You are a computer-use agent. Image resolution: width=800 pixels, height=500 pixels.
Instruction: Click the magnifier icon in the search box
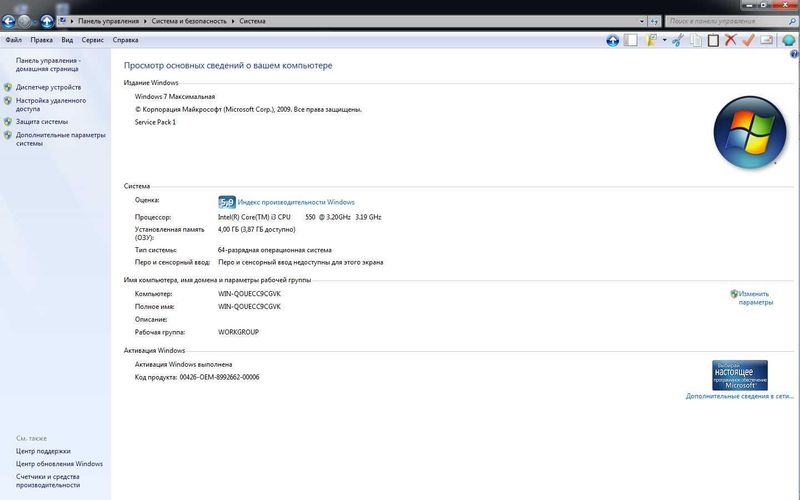tap(792, 21)
